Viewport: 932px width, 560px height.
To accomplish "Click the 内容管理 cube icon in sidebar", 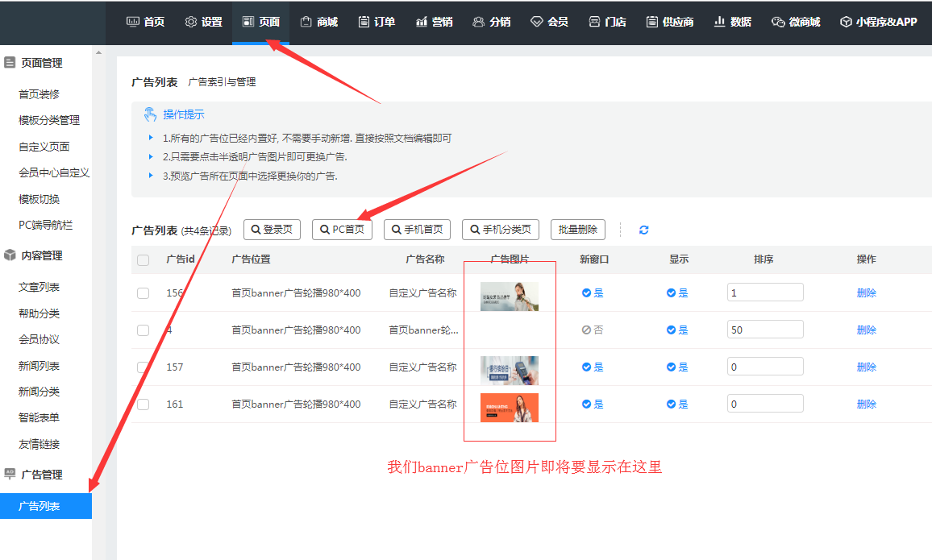I will [x=10, y=255].
